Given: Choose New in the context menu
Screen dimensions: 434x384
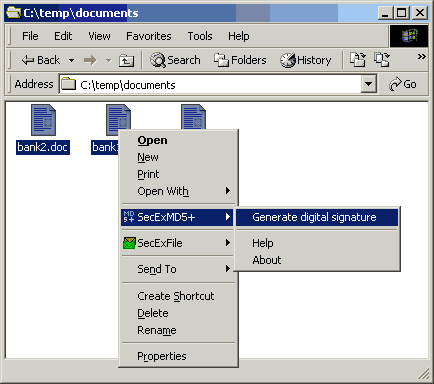Looking at the screenshot, I should pos(179,157).
